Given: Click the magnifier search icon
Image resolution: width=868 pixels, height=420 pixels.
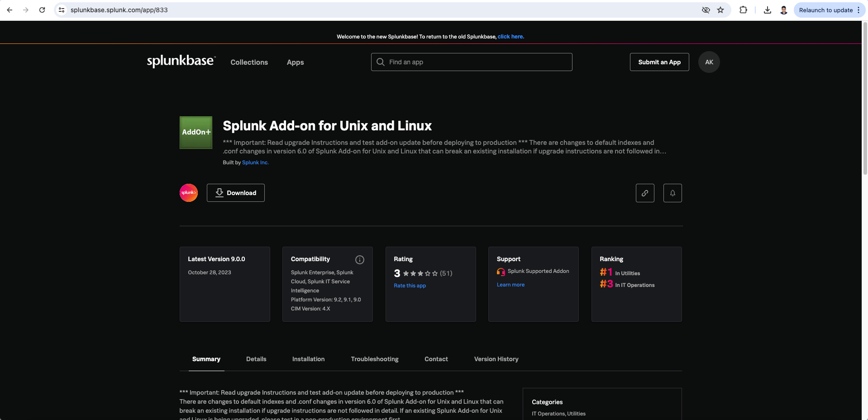Looking at the screenshot, I should [381, 62].
